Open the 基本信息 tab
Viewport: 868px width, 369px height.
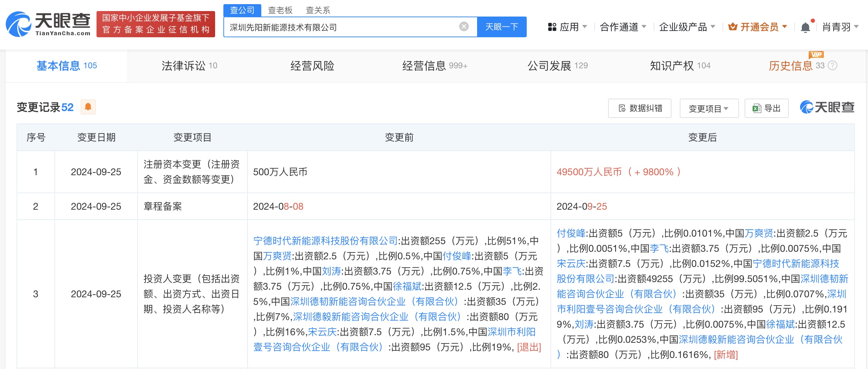(67, 66)
